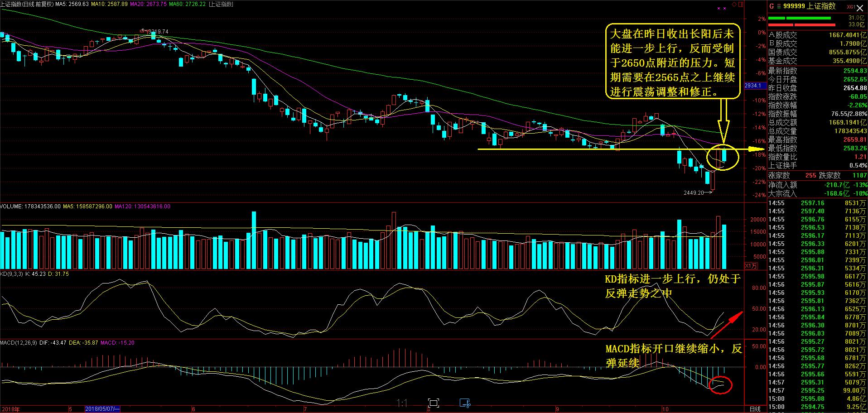Click the DEA: -35.87 value

click(83, 343)
